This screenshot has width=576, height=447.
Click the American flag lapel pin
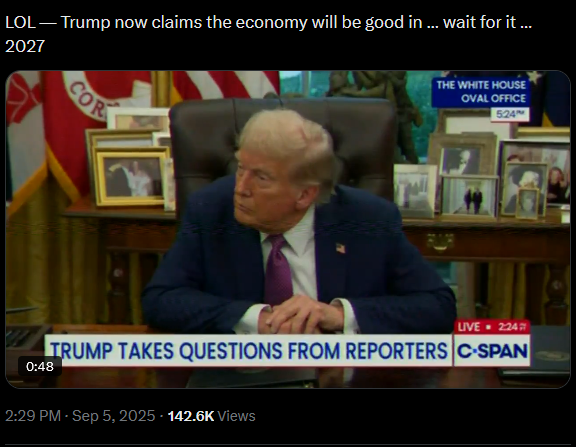coord(341,248)
